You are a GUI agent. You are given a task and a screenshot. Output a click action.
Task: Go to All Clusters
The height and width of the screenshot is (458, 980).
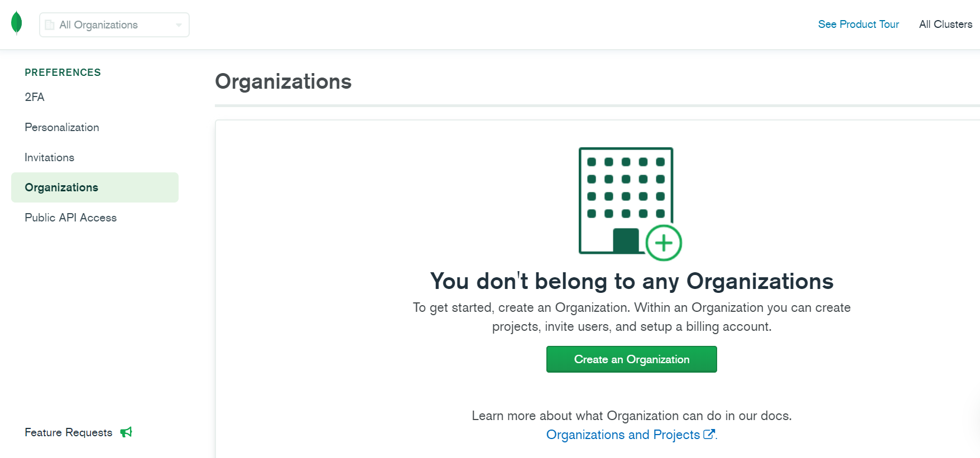click(x=945, y=24)
